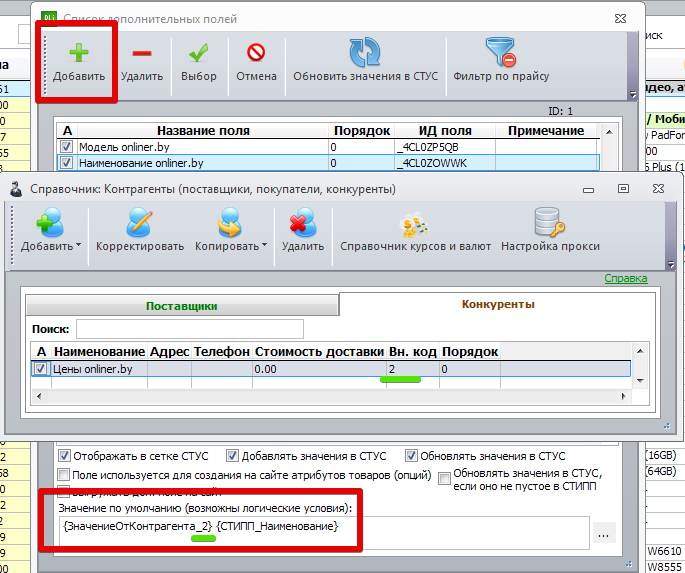This screenshot has width=685, height=573.
Task: Toggle checkbox for Наименование onliner.by row
Action: 66,163
